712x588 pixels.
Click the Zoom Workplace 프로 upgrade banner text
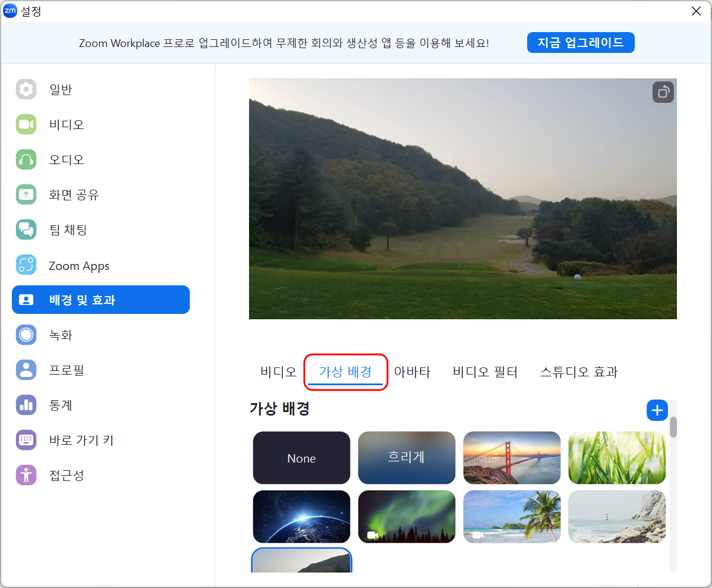(x=284, y=43)
